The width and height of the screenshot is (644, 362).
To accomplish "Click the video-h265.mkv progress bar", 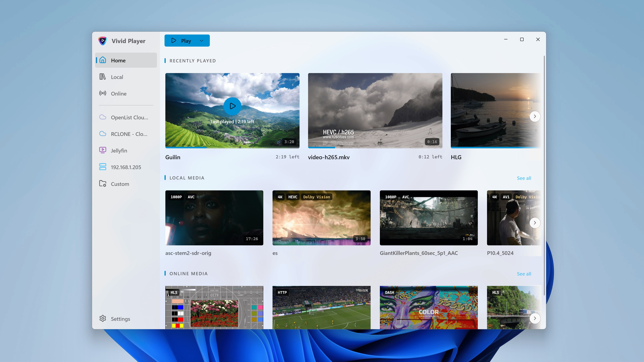I will (375, 147).
